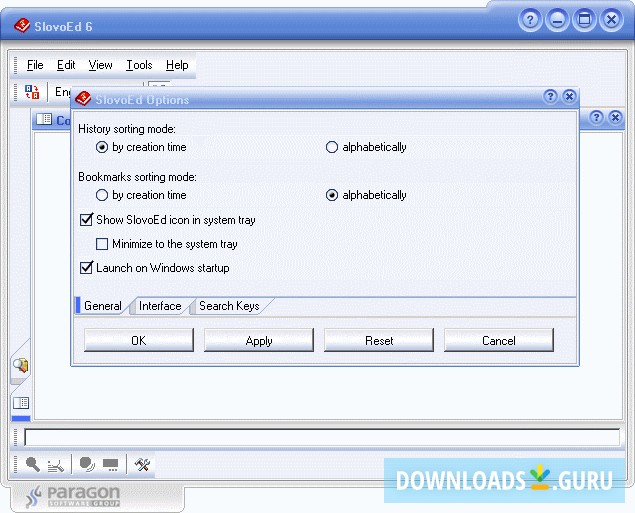This screenshot has height=513, width=635.
Task: Click the book panel icon in left sidebar
Action: click(x=21, y=403)
